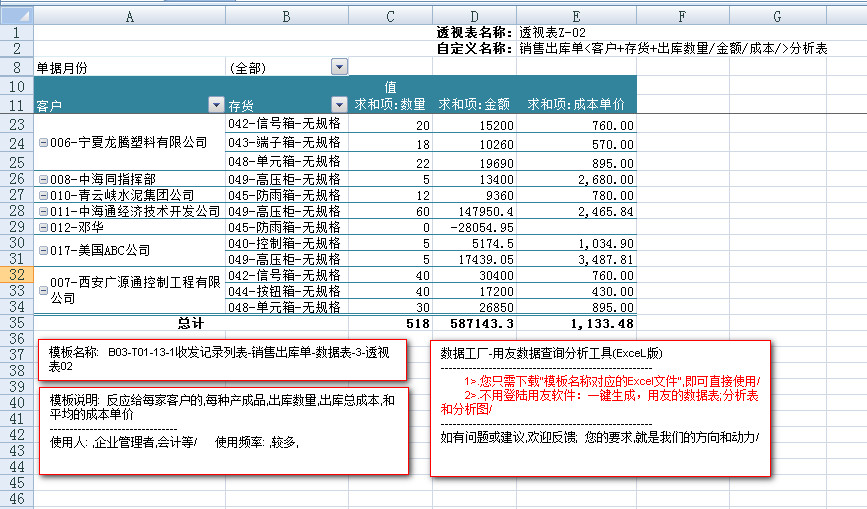This screenshot has width=867, height=509.
Task: Open the 单据月份 (全部) filter dropdown
Action: [x=339, y=67]
